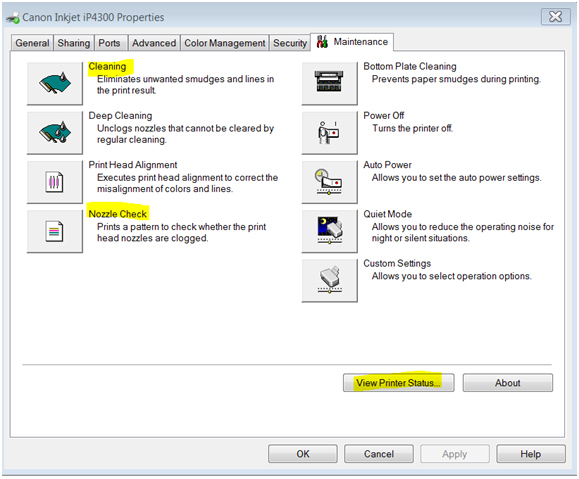Click 'Prevents paper smudges during printing' text
Viewport: 579px width, 479px height.
click(456, 79)
